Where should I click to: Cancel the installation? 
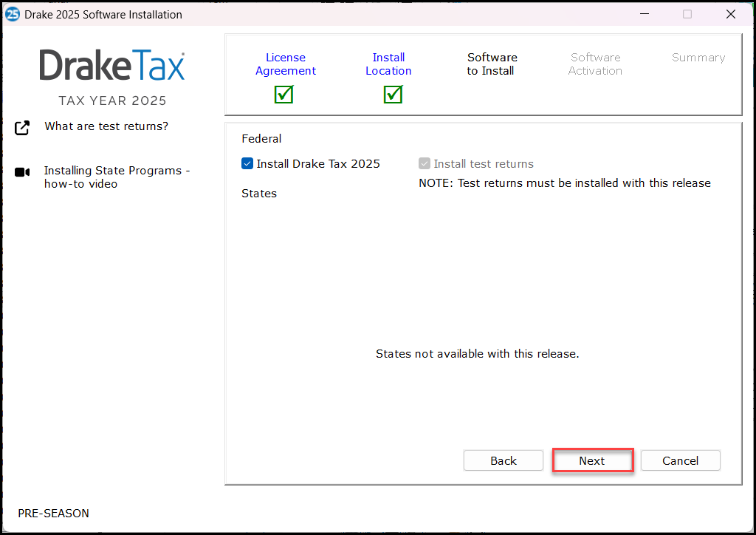(680, 460)
